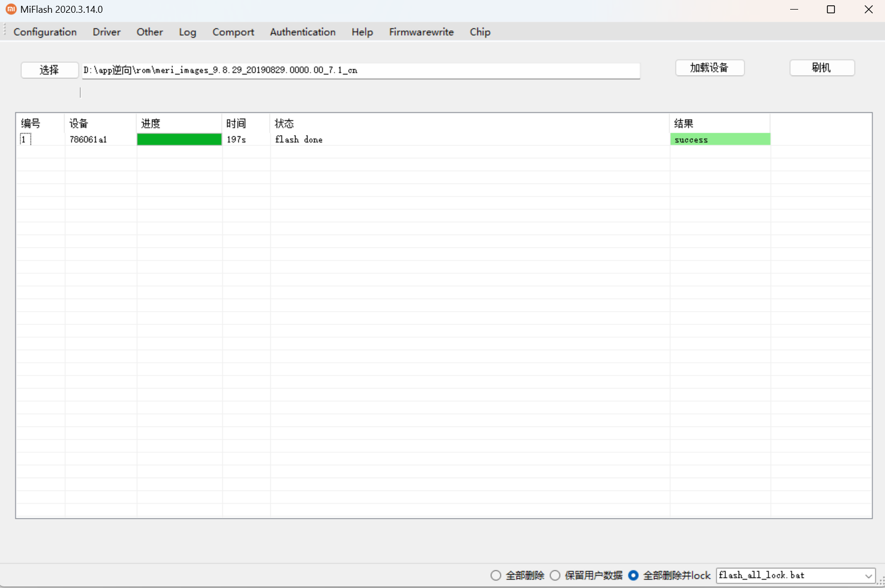The image size is (885, 588).
Task: Open the Other menu
Action: pyautogui.click(x=150, y=32)
